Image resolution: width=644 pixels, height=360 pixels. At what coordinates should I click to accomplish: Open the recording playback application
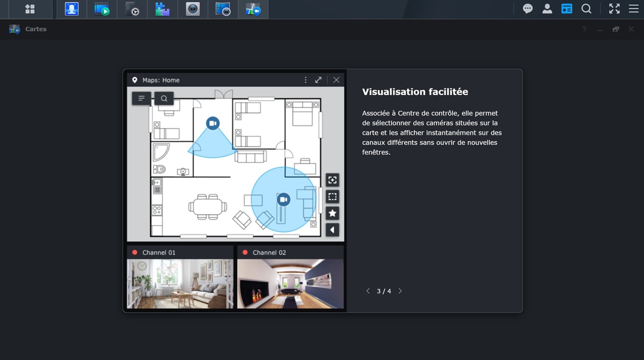[x=101, y=9]
